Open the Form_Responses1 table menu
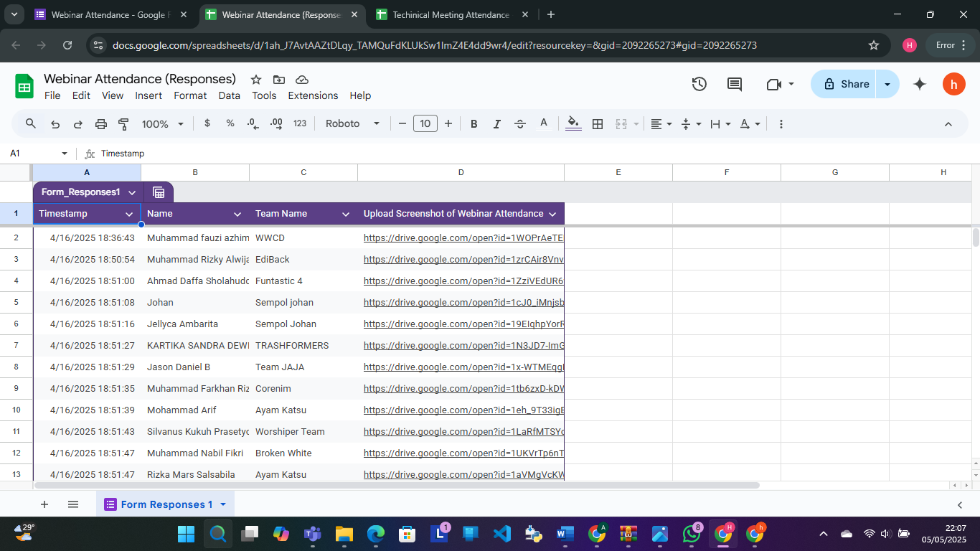The width and height of the screenshot is (980, 551). tap(132, 192)
